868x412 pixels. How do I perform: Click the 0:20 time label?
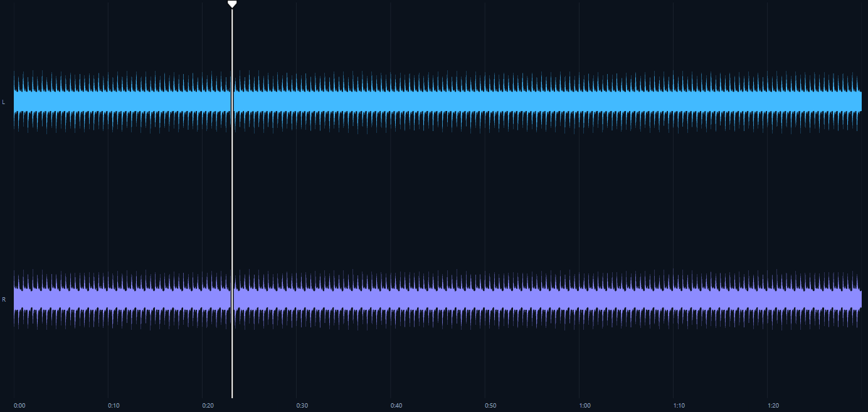[208, 406]
